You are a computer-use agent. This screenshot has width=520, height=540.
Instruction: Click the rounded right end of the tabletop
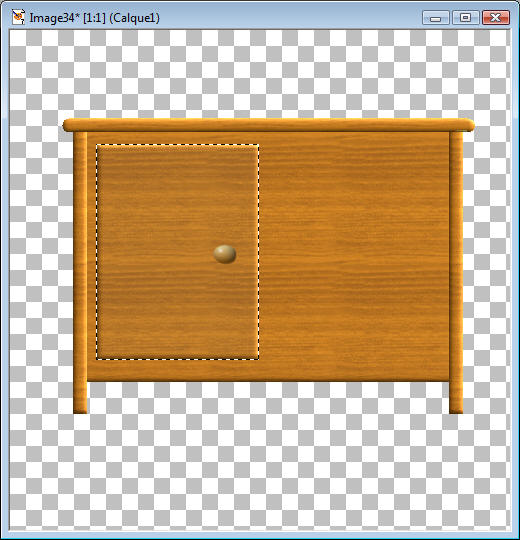click(x=469, y=125)
